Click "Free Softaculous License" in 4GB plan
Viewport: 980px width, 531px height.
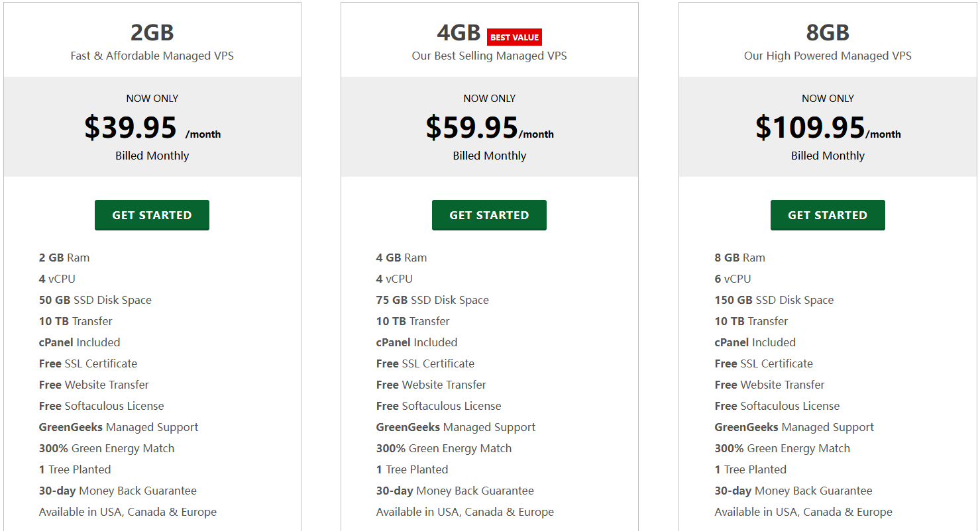tap(439, 406)
